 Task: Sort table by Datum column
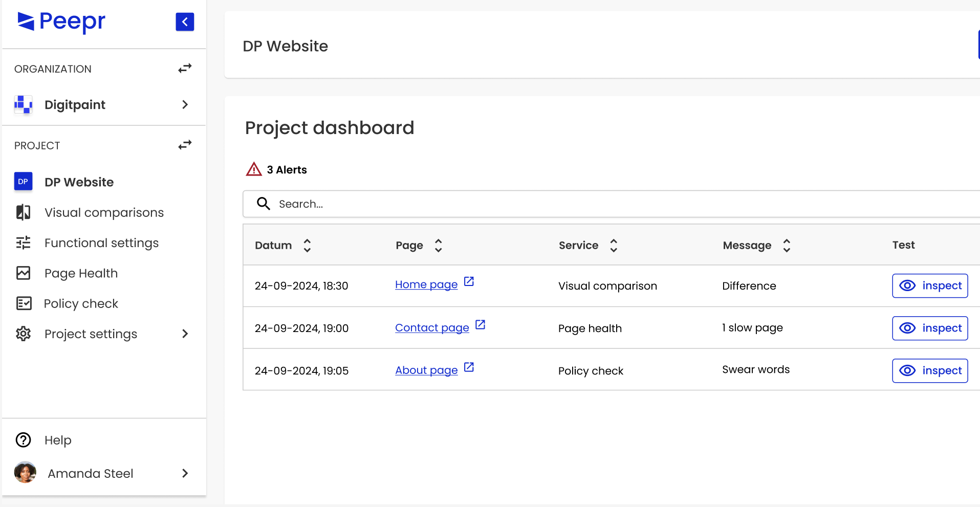(x=307, y=246)
